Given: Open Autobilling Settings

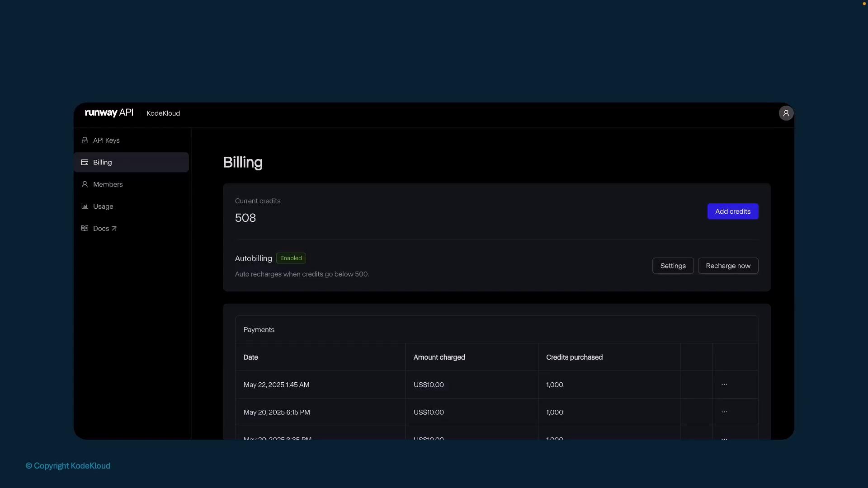Looking at the screenshot, I should [673, 266].
